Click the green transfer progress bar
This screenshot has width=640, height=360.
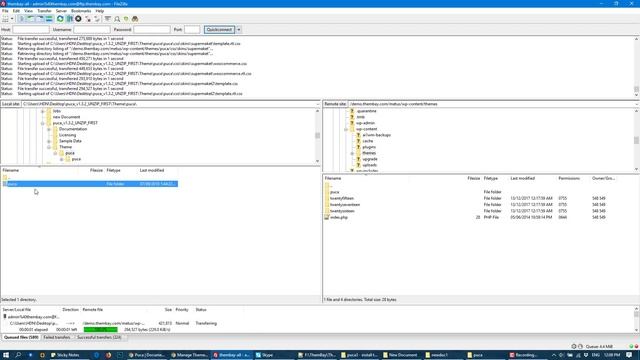pos(100,329)
